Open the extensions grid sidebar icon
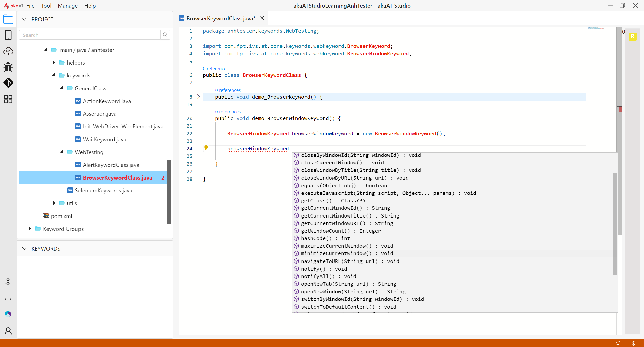The width and height of the screenshot is (644, 347). [x=8, y=99]
